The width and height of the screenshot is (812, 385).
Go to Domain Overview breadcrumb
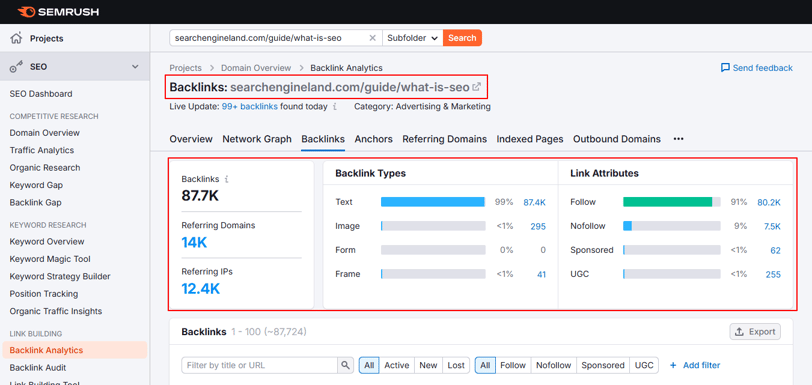256,68
